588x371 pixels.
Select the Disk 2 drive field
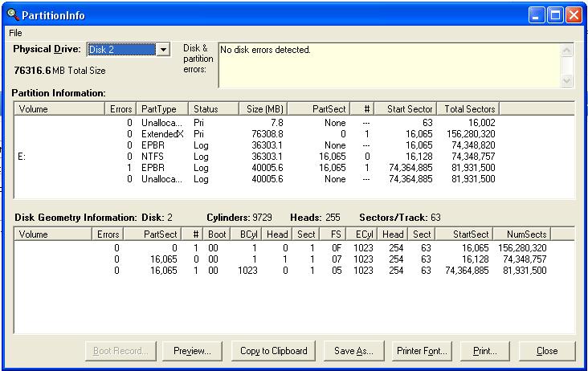point(121,50)
